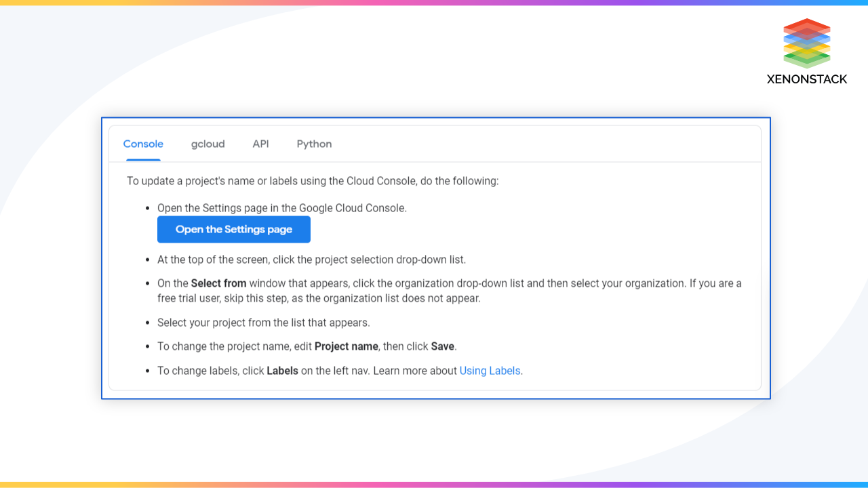868x488 pixels.
Task: Click the Open the Settings page button
Action: (233, 229)
